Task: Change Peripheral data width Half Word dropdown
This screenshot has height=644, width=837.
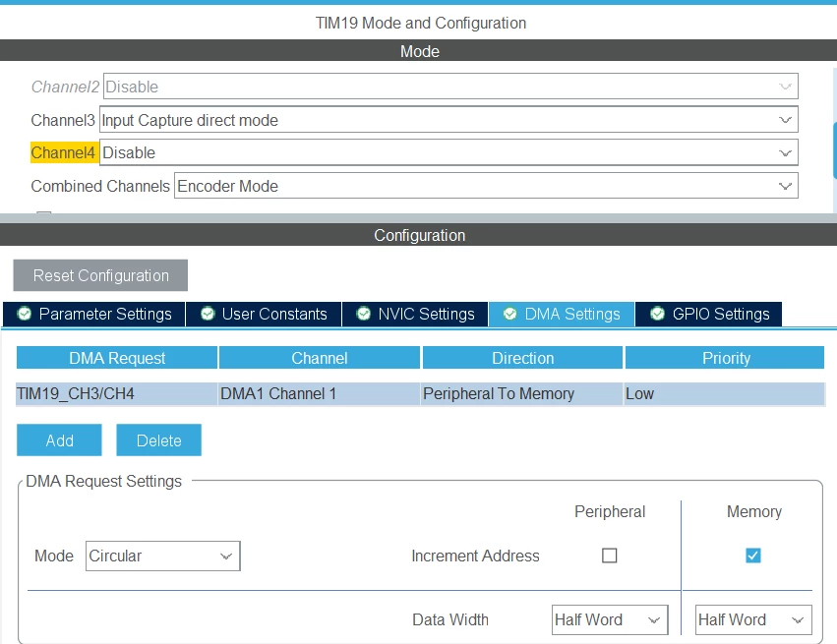Action: [610, 619]
